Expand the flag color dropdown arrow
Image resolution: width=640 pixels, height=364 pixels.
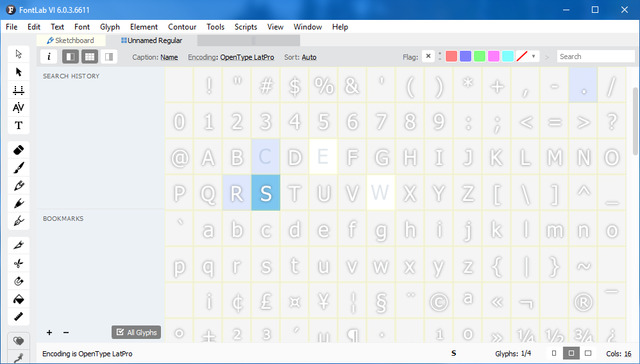pos(533,56)
